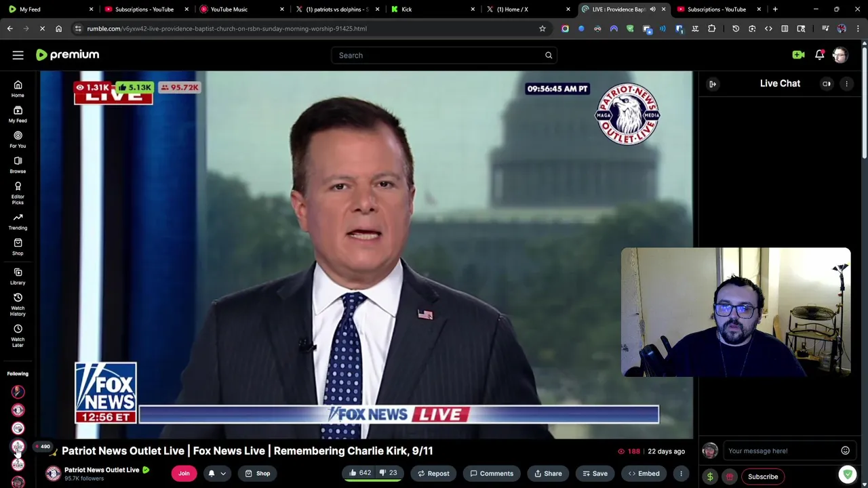
Task: Open Browse in the sidebar
Action: pyautogui.click(x=18, y=165)
